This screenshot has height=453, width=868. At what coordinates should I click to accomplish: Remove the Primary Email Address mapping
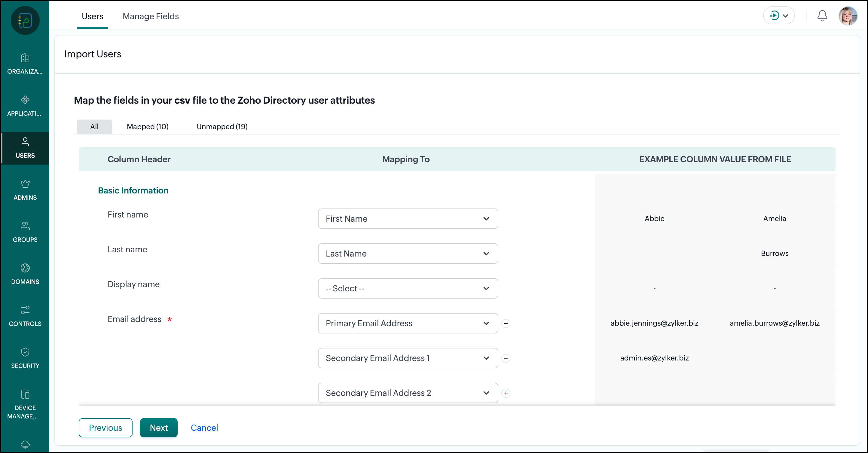(506, 323)
